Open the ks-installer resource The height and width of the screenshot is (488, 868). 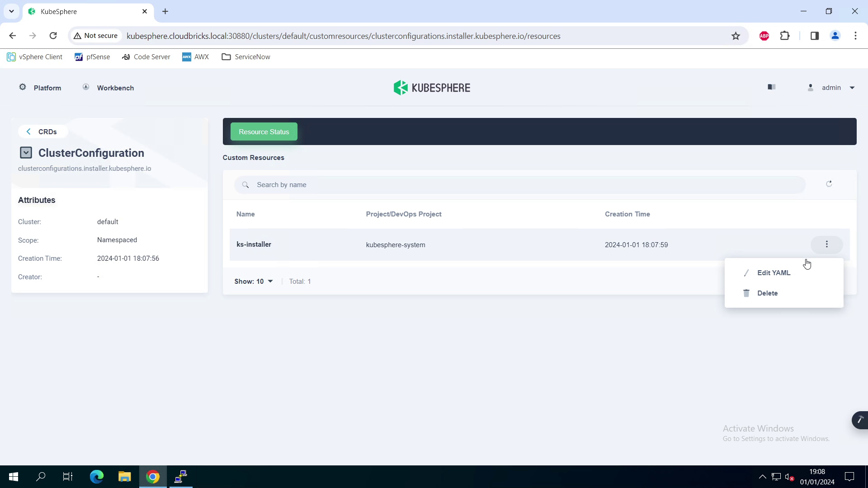click(x=254, y=244)
